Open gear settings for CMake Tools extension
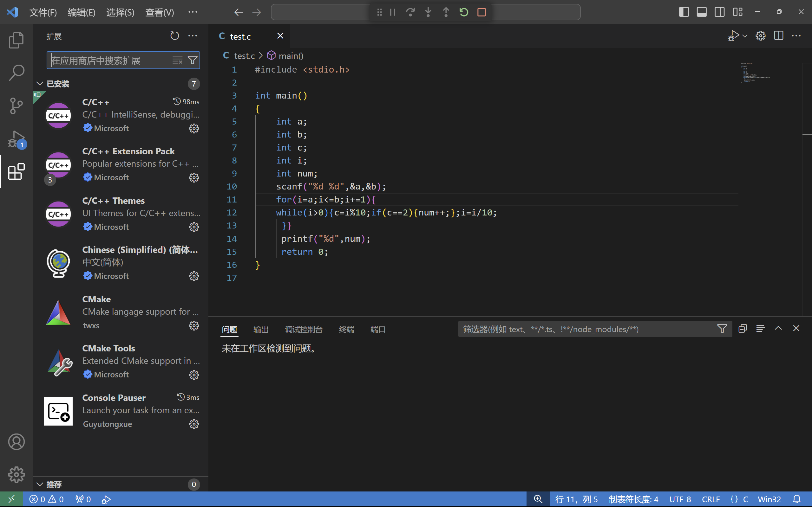This screenshot has height=507, width=812. [x=194, y=375]
